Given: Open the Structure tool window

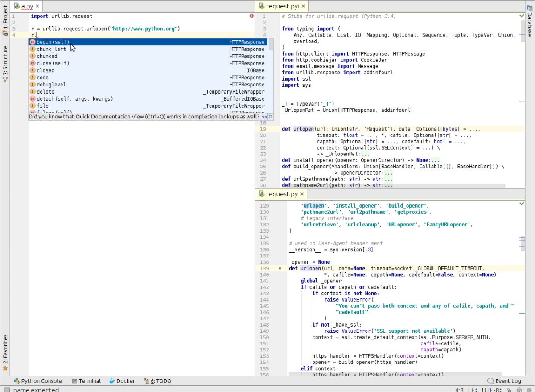Looking at the screenshot, I should point(5,64).
